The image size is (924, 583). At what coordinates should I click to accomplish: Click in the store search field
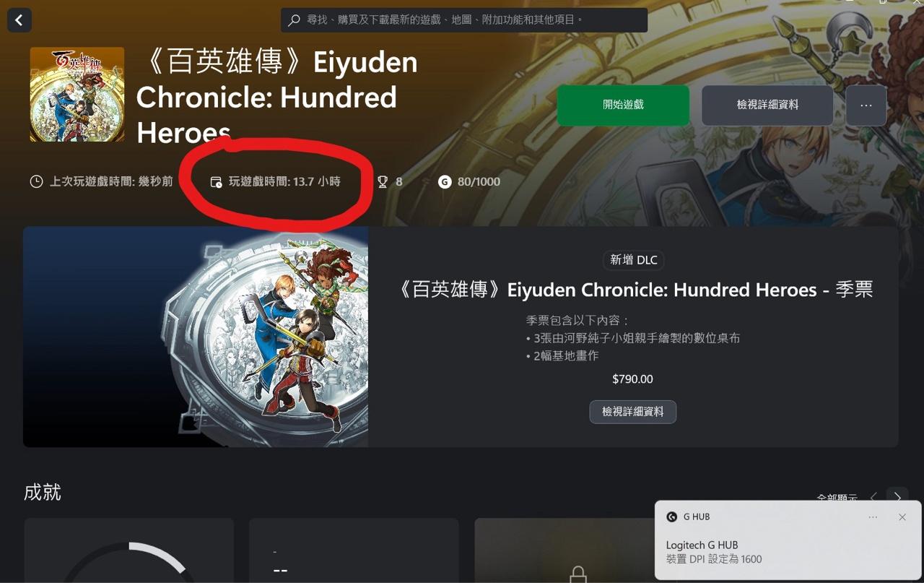464,20
